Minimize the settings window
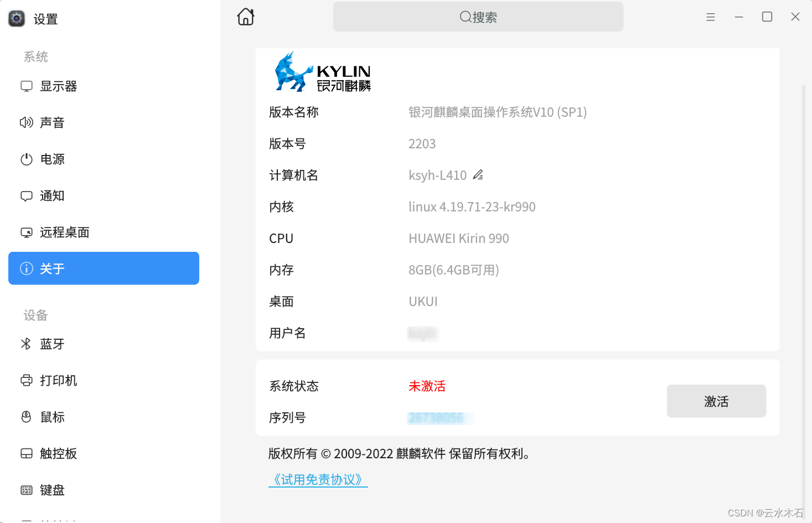Viewport: 812px width, 523px height. tap(739, 17)
